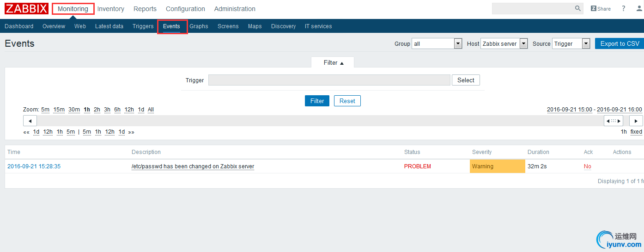Toggle the fixed time period link

point(636,132)
